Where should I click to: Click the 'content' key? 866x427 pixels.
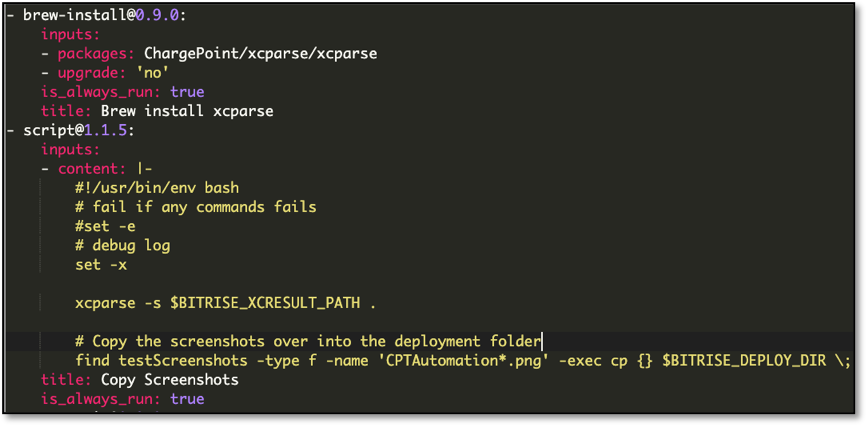92,168
